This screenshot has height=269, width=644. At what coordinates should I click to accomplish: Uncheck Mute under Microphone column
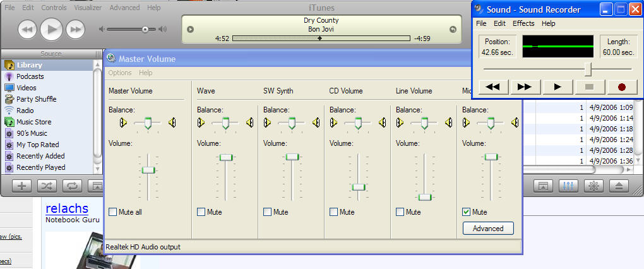click(466, 212)
